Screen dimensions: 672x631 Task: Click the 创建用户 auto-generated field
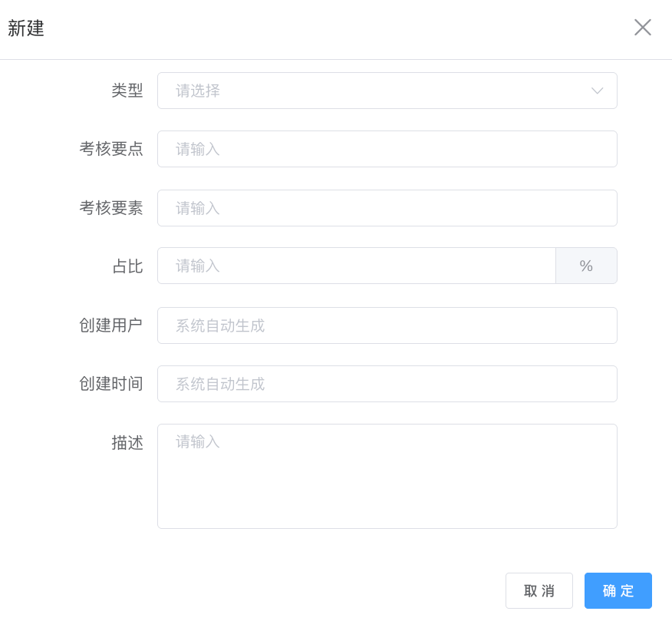tap(387, 325)
